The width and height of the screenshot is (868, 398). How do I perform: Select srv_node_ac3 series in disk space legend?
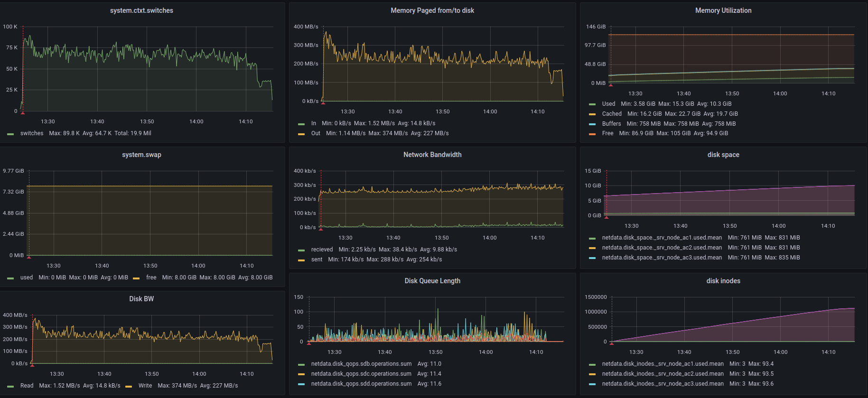tap(662, 258)
